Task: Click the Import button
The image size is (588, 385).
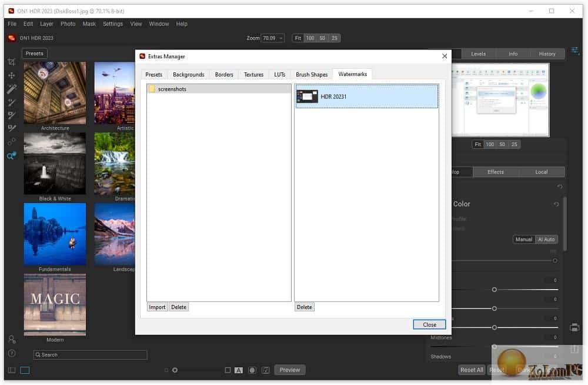Action: [157, 307]
